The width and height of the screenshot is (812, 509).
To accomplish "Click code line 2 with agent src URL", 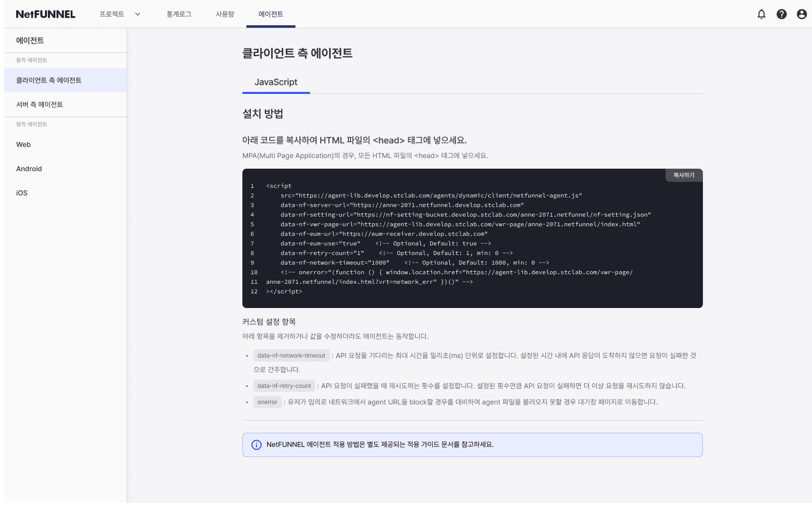I will [431, 195].
